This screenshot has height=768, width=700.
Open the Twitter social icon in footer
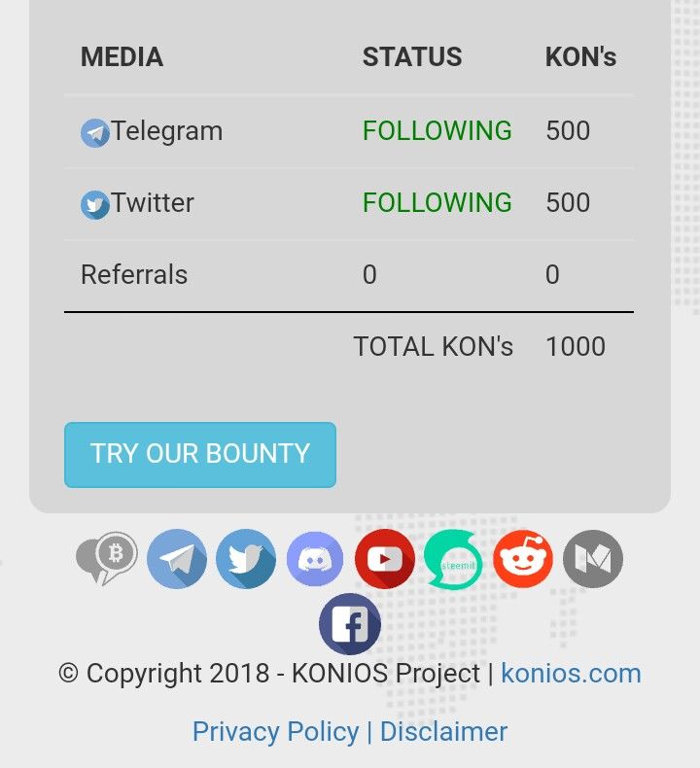tap(246, 559)
